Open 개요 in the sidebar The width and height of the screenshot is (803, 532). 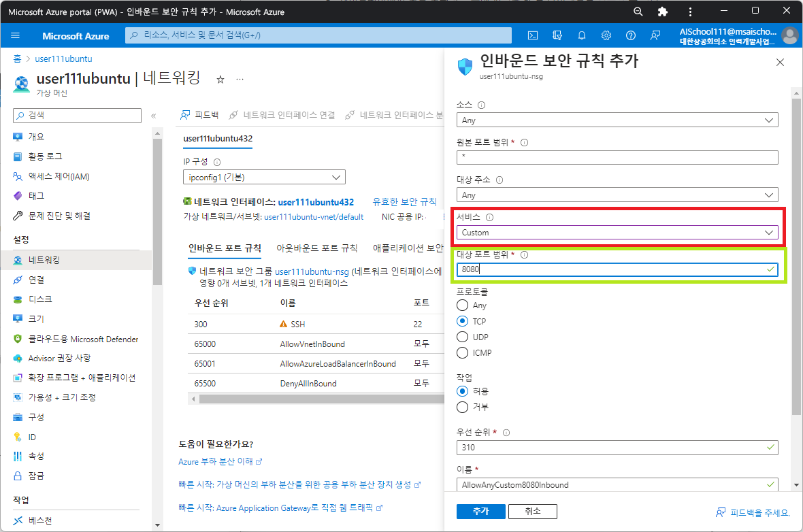tap(36, 137)
